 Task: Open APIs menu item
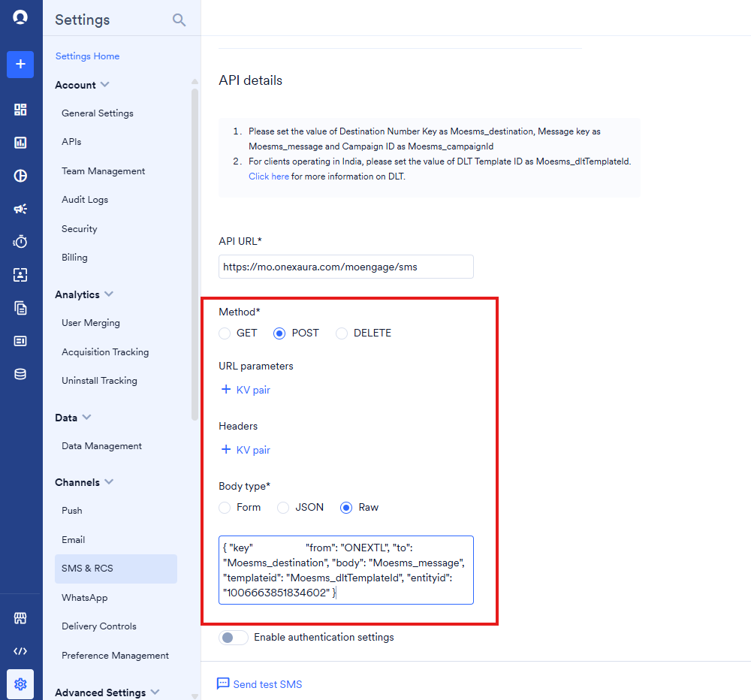click(71, 142)
